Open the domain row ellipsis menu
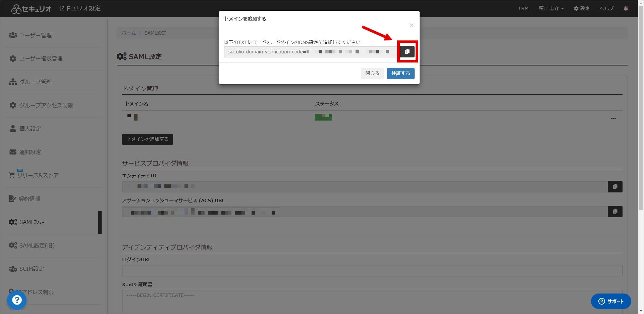 point(613,119)
